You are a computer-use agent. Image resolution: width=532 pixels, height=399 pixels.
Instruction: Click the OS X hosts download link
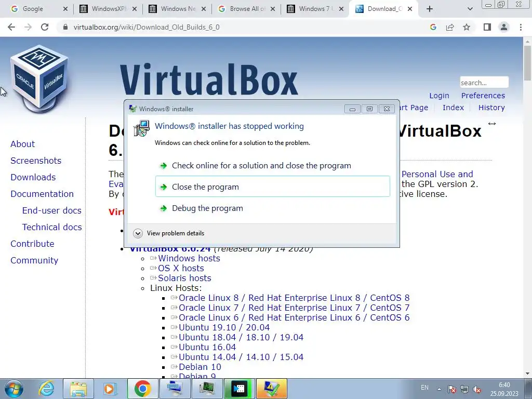pyautogui.click(x=181, y=268)
